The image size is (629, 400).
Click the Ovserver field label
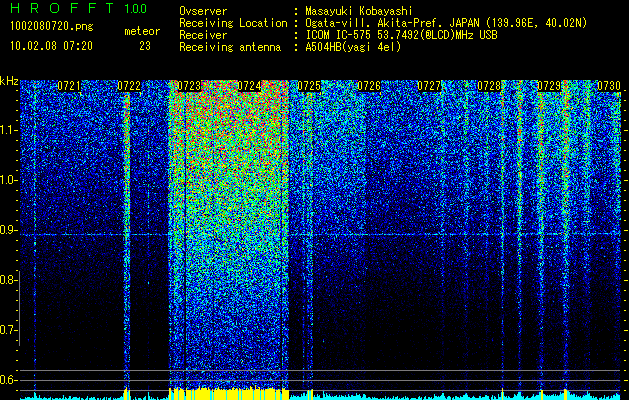coord(203,11)
